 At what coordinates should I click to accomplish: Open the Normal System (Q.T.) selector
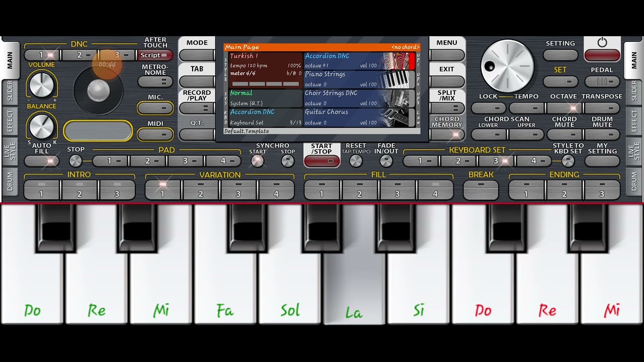(266, 98)
